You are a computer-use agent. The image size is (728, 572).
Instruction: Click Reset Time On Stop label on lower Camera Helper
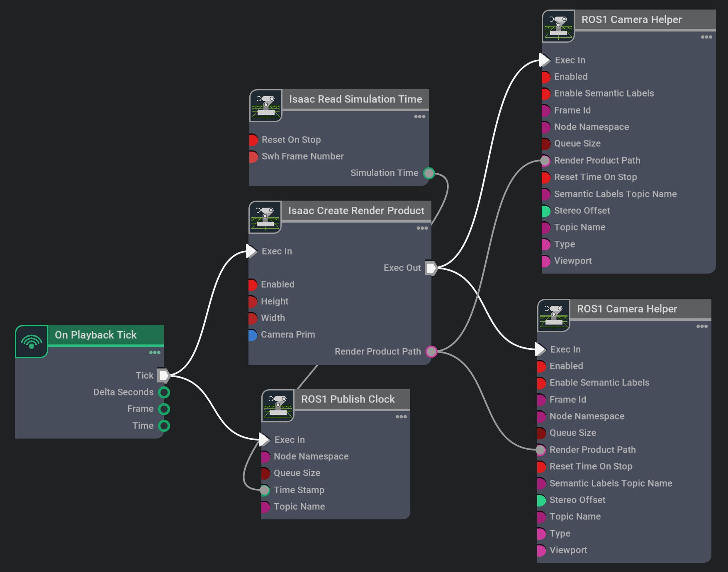point(591,466)
